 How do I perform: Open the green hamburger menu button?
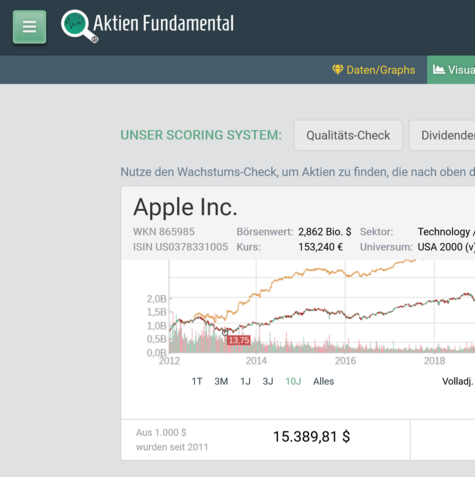point(29,27)
